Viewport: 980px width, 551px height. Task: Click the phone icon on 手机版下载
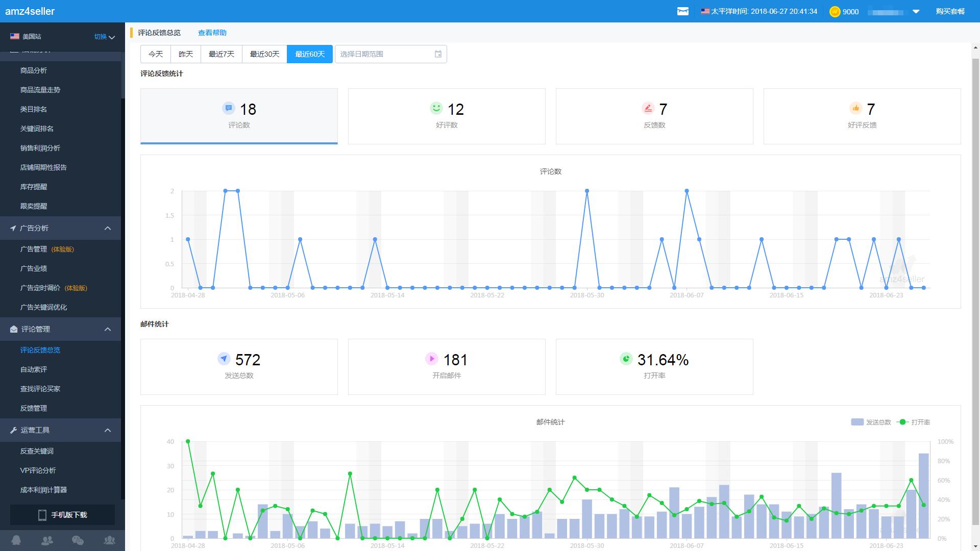(42, 515)
